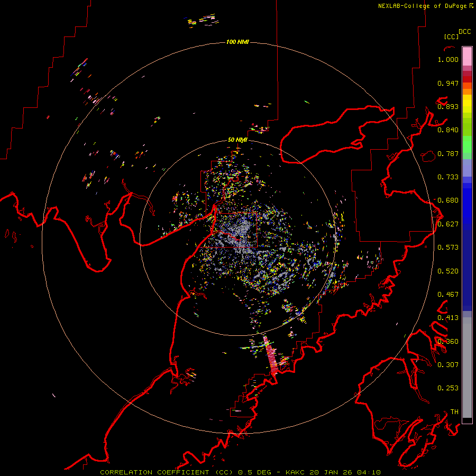Click the 0.840 scale value

(x=448, y=130)
